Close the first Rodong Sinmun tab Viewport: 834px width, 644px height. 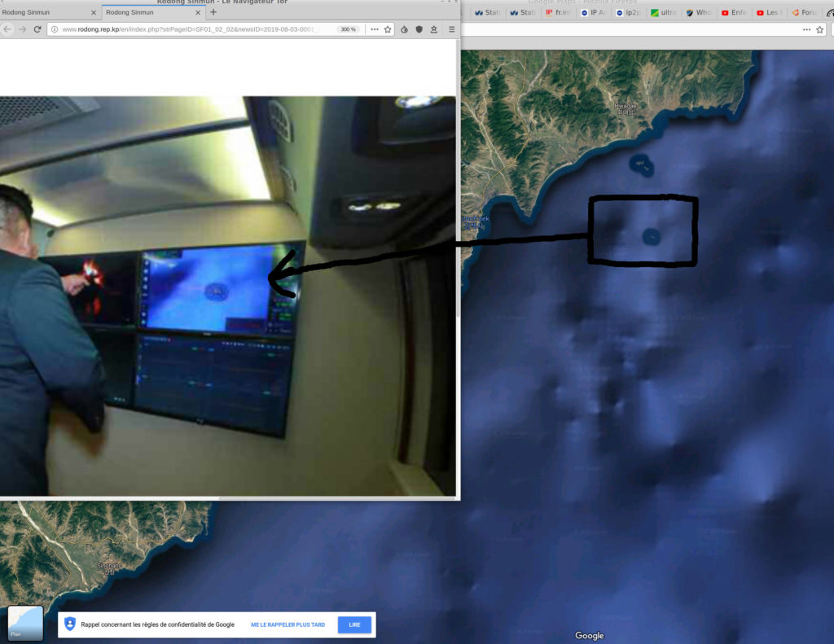[94, 12]
